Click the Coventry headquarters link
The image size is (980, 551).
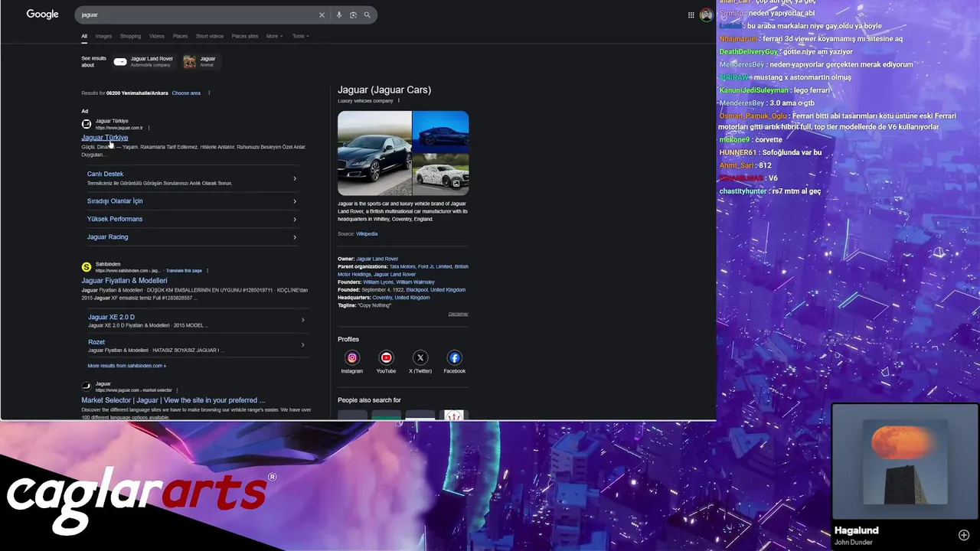382,297
